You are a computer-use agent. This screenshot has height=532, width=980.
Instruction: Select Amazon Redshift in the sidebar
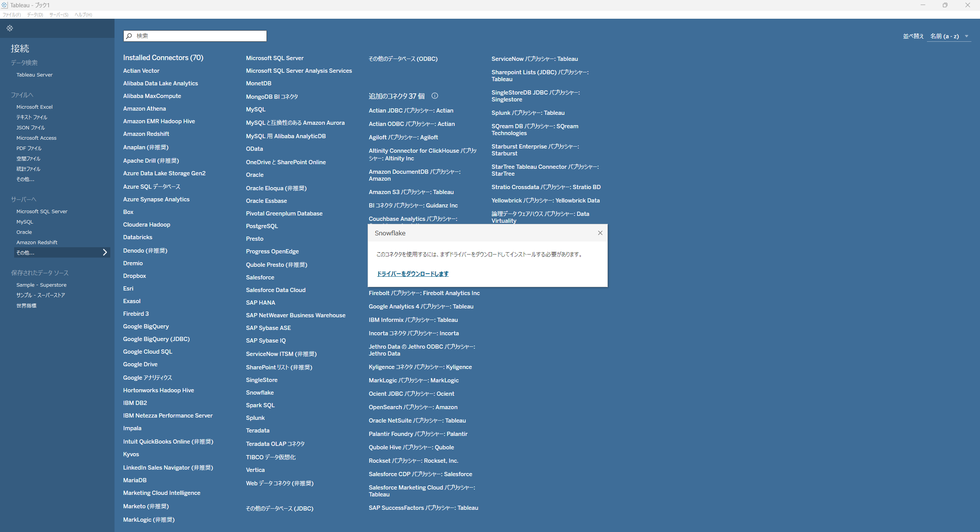click(37, 243)
